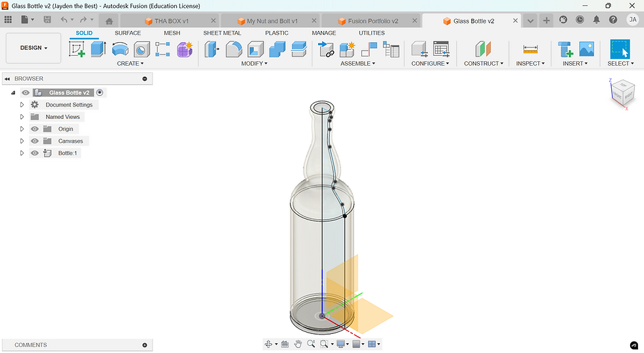Select the Combine tool
This screenshot has height=353, width=644.
pyautogui.click(x=277, y=49)
